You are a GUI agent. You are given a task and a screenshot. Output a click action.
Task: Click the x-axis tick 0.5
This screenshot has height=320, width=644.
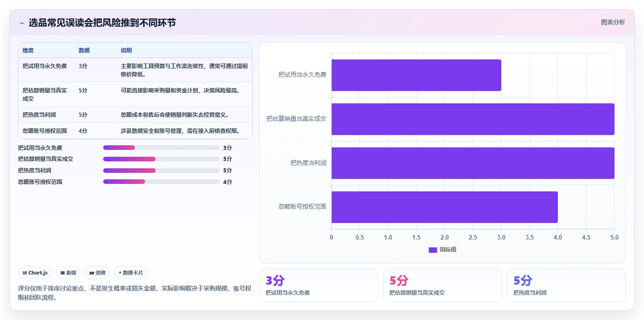(x=360, y=237)
